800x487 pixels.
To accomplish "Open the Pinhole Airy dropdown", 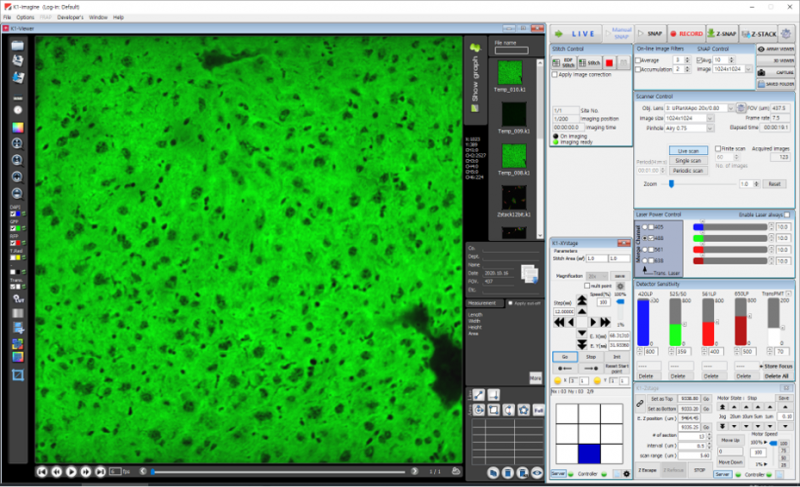I will coord(710,128).
